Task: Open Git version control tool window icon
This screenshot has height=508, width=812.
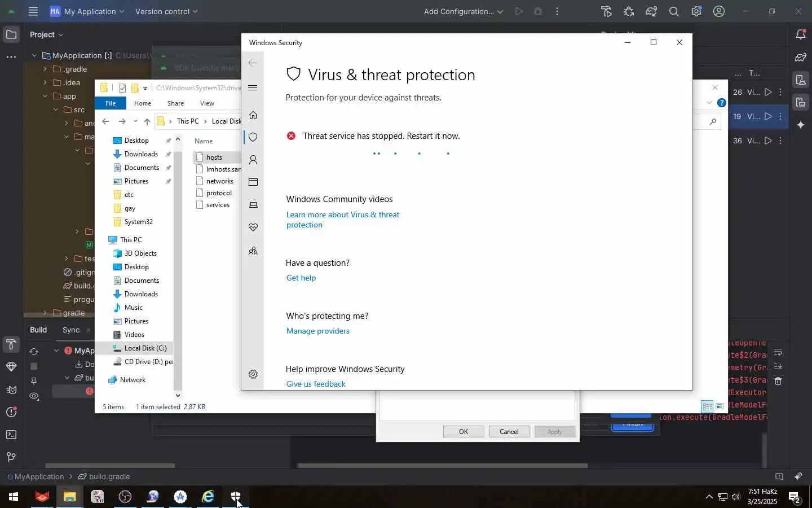Action: (x=11, y=457)
